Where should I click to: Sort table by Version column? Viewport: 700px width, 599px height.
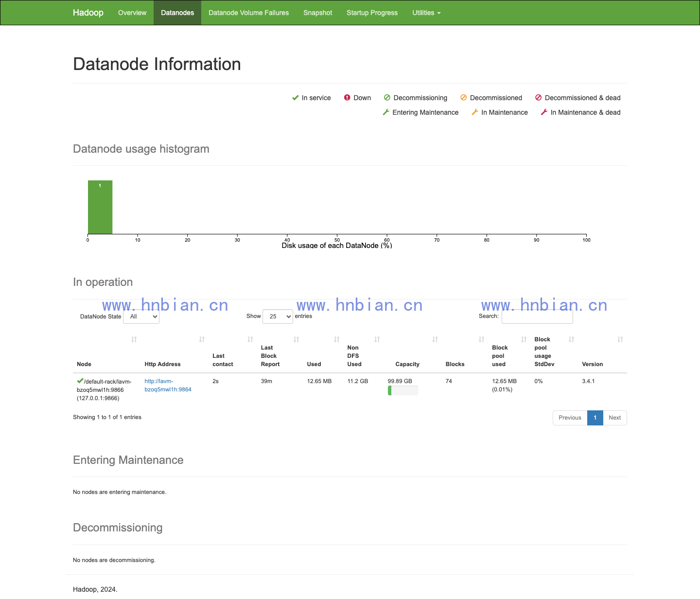(x=602, y=352)
